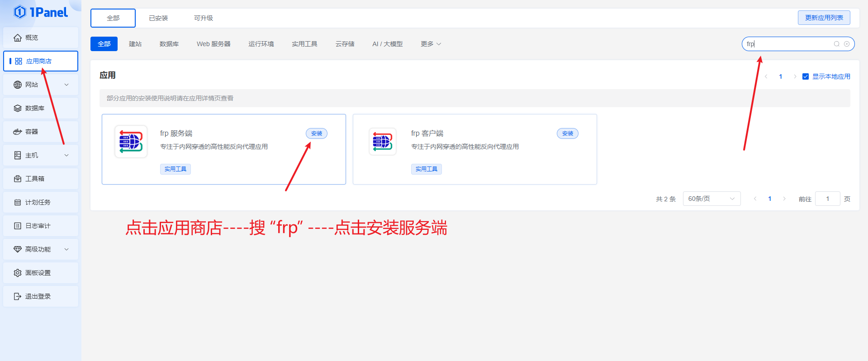Toggle the 显示本地应用 checkbox
This screenshot has width=868, height=361.
point(806,76)
